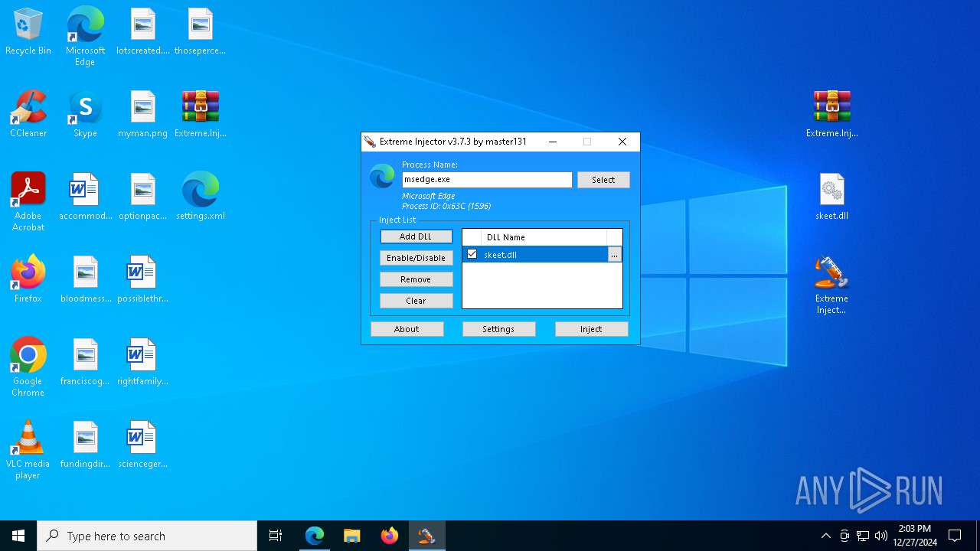Select the Extreme.Inj archive above skeet.dll
This screenshot has width=980, height=551.
[831, 115]
